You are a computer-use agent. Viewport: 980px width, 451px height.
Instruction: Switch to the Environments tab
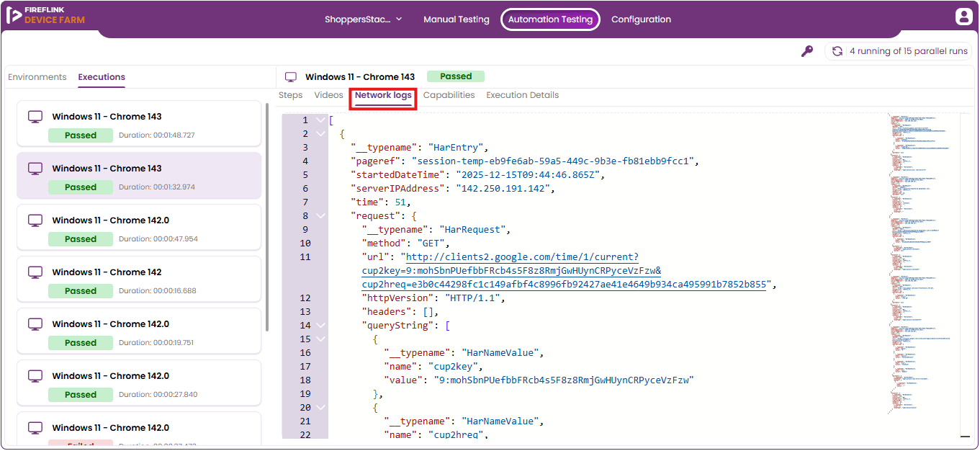[37, 77]
